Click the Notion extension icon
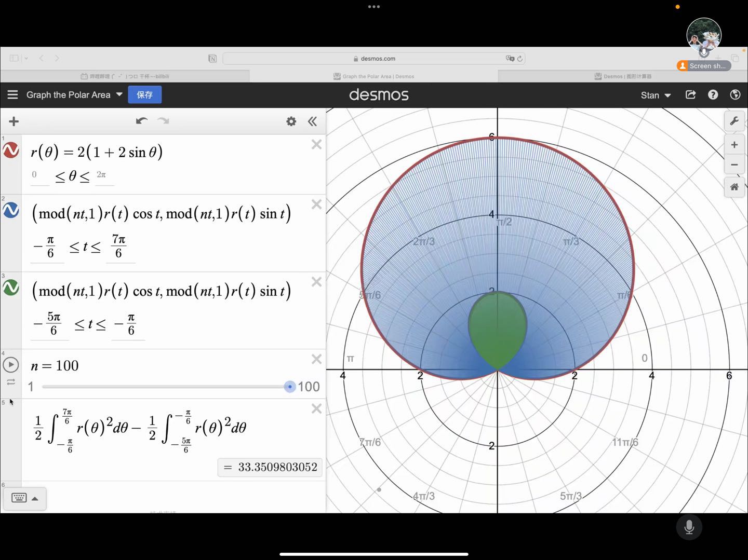This screenshot has width=748, height=560. click(x=212, y=59)
